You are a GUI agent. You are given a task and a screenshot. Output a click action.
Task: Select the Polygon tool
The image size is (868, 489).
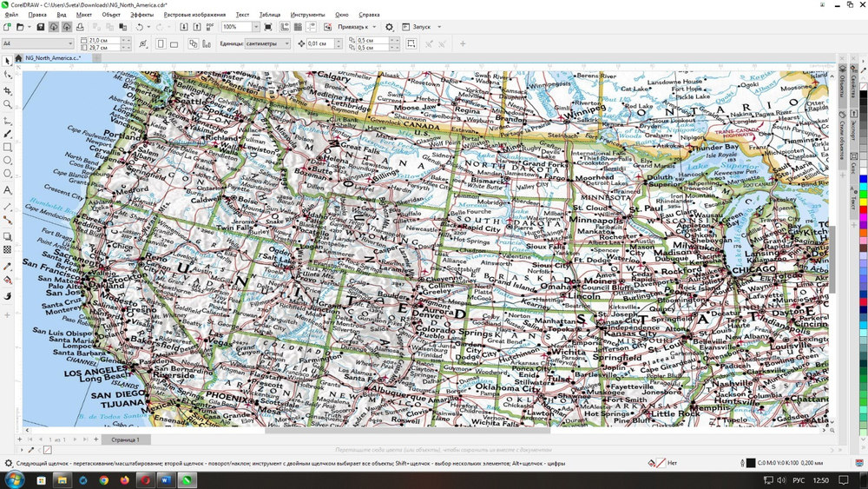click(x=7, y=174)
